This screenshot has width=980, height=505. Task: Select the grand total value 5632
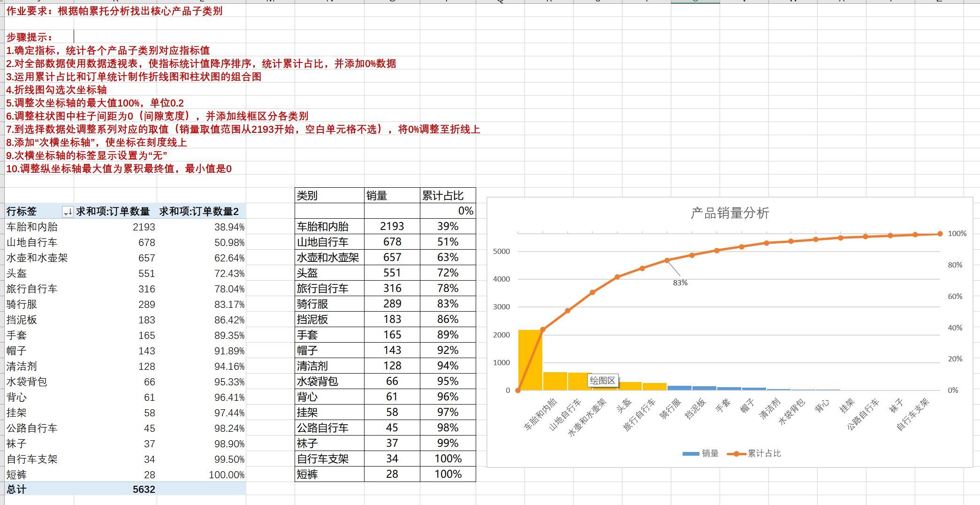(x=144, y=490)
